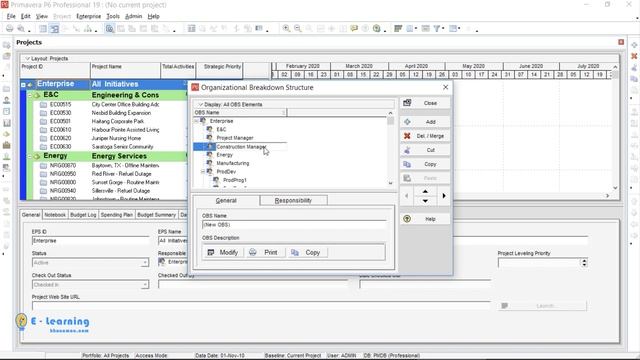Switch to the Responsibility tab in OBS dialog
Screen dimensions: 640x360
(x=293, y=200)
